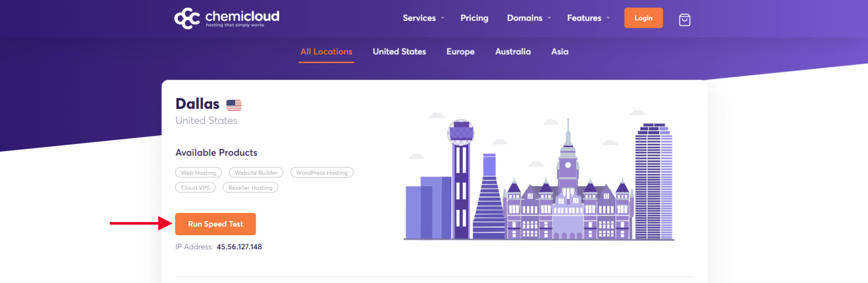Open the shopping cart icon
Viewport: 868px width, 283px height.
pos(685,20)
